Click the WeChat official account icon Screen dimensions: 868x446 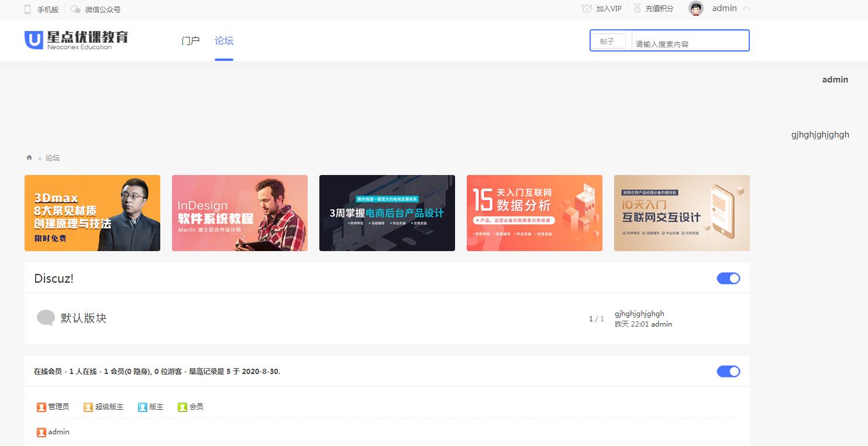click(x=75, y=9)
